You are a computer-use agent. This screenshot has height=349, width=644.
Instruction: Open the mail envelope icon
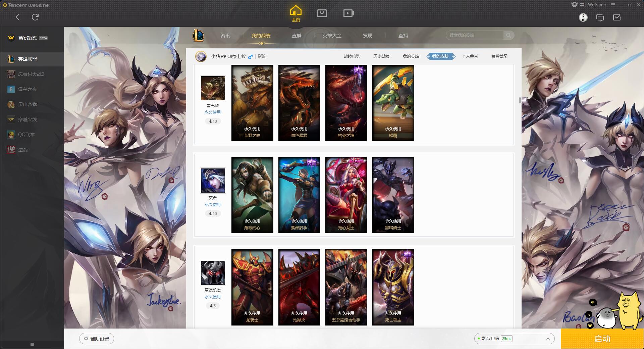coord(617,17)
